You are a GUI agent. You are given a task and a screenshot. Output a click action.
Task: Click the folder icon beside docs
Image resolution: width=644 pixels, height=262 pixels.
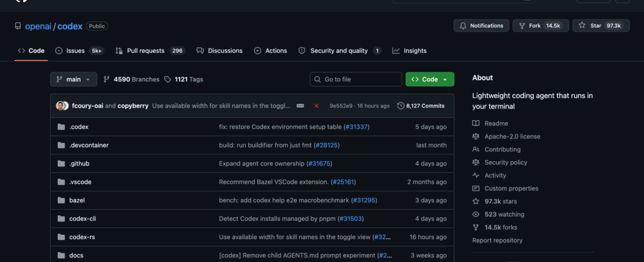click(x=61, y=256)
